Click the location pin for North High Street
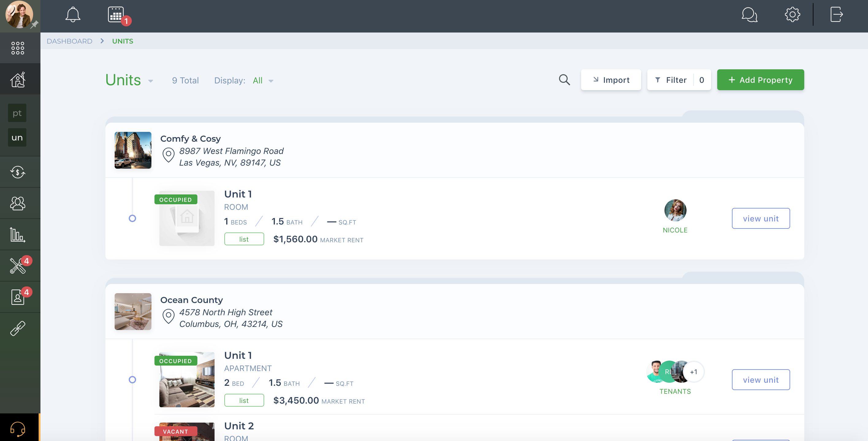 (x=169, y=316)
